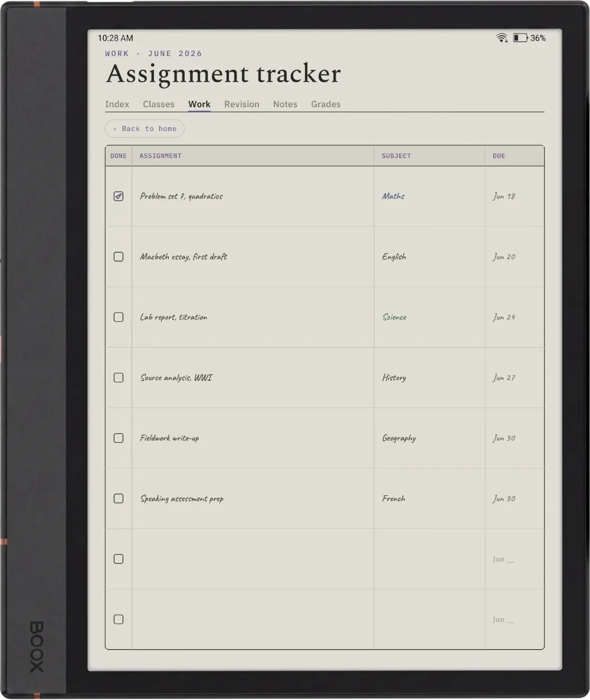
Task: Check the Speaking assessment prep box
Action: click(x=118, y=498)
